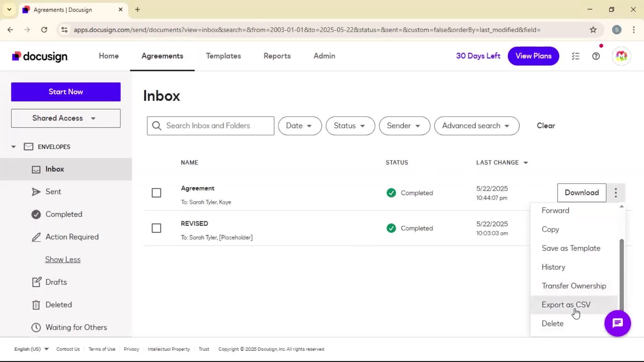Image resolution: width=644 pixels, height=362 pixels.
Task: Click the Show Less link
Action: [63, 259]
